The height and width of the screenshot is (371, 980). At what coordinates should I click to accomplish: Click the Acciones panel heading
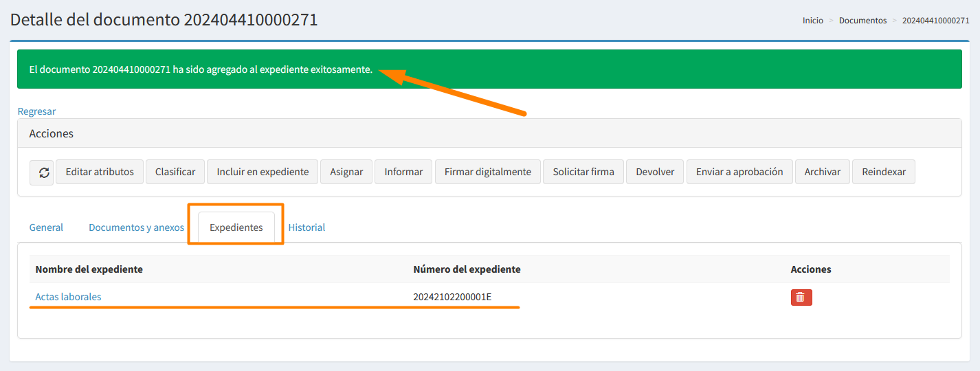pos(51,133)
